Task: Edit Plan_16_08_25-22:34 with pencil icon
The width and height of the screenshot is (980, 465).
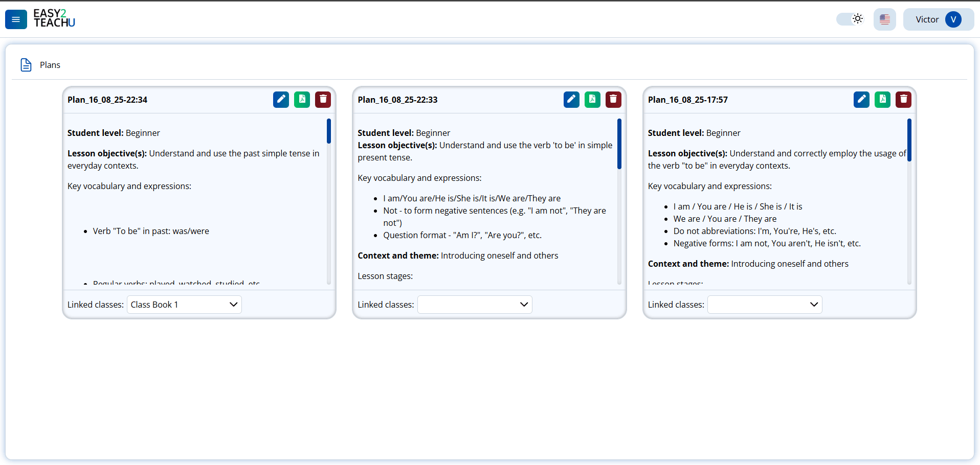Action: (281, 99)
